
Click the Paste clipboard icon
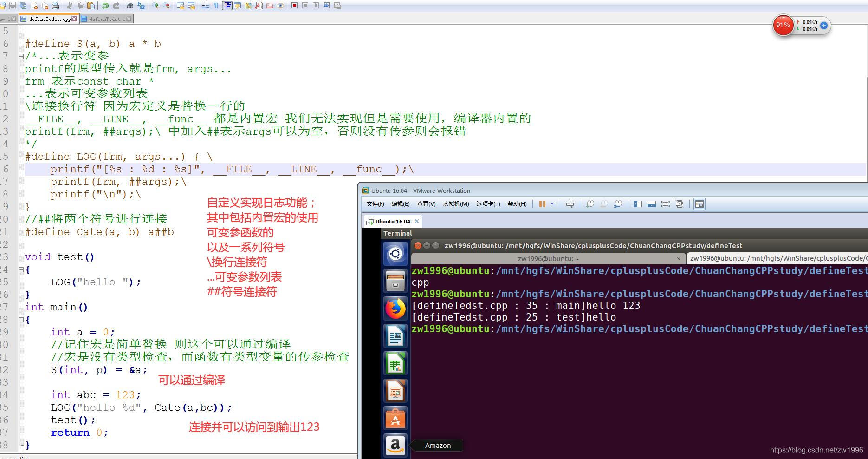[x=91, y=6]
